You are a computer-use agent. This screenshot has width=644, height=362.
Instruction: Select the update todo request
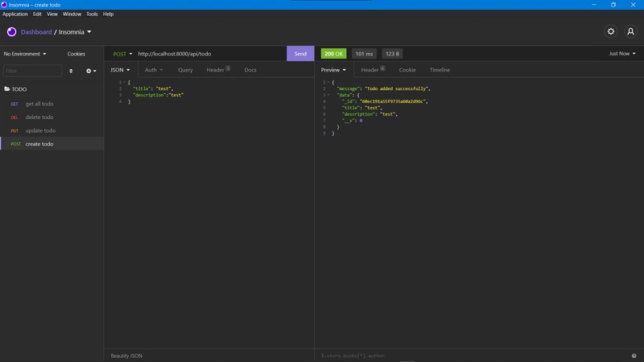pos(52,130)
